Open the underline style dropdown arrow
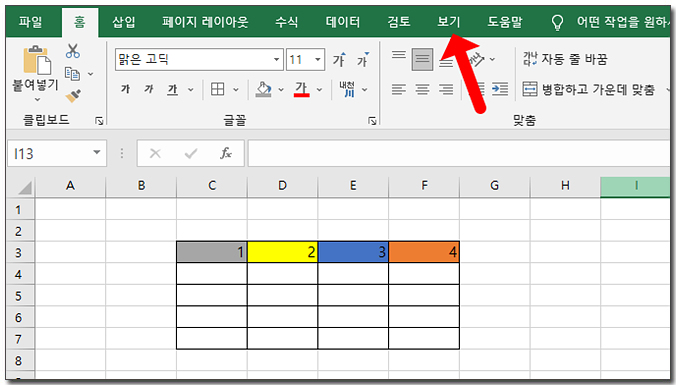Screen dimensions: 676x385 tap(191, 90)
